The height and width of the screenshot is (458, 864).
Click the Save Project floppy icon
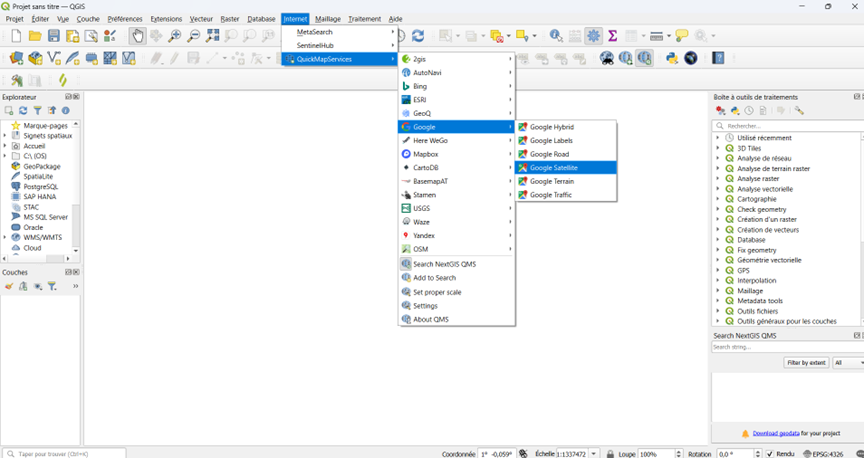click(x=54, y=36)
